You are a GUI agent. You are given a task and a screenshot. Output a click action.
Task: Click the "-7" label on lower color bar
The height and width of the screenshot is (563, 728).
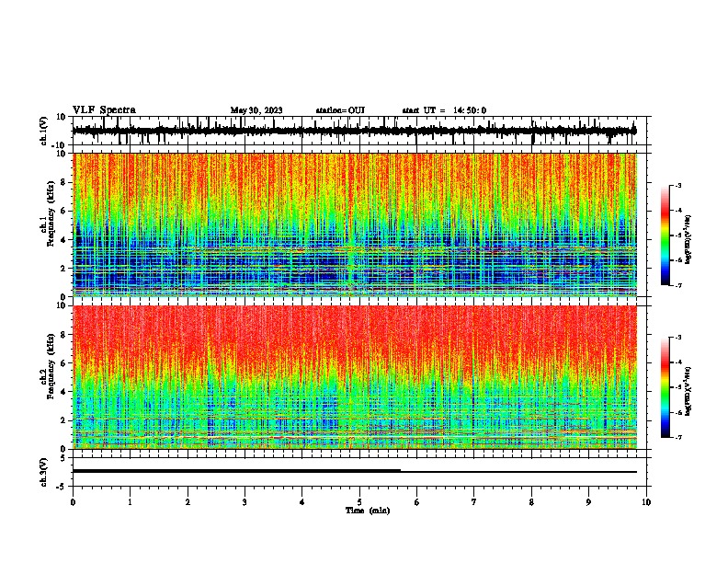pyautogui.click(x=678, y=438)
